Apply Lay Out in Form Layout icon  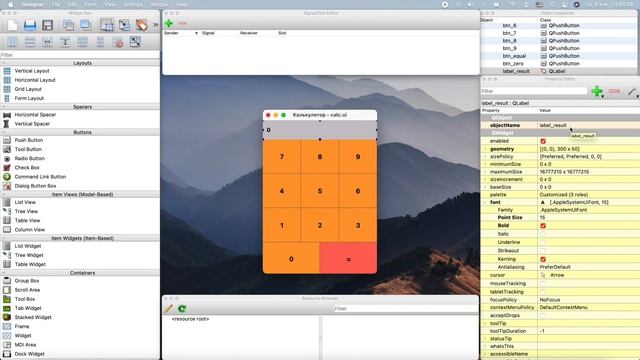(100, 42)
